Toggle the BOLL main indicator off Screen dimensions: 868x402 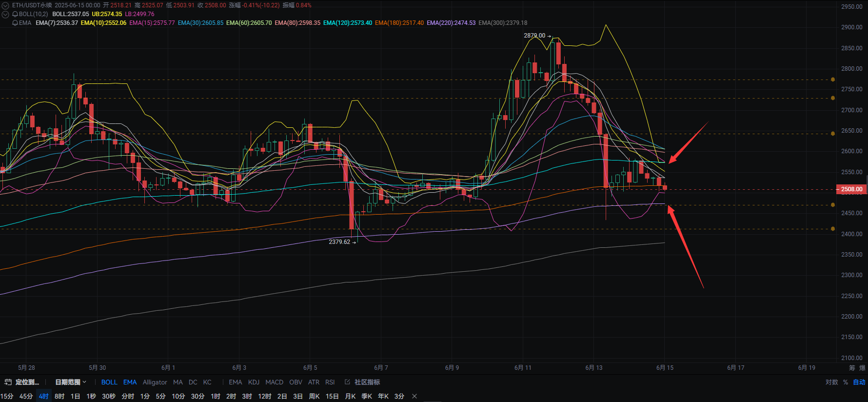109,382
